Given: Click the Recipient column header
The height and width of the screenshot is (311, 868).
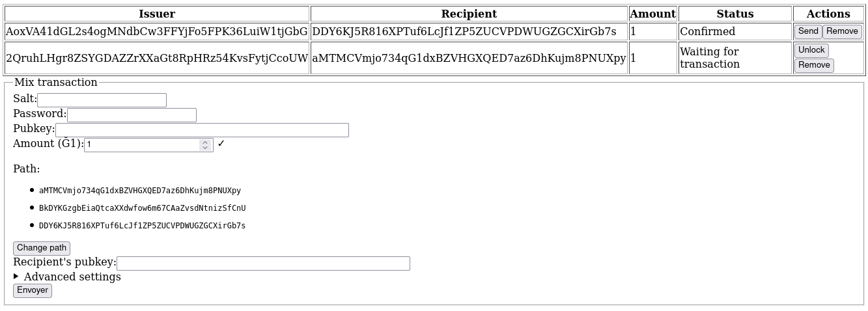Looking at the screenshot, I should tap(469, 14).
